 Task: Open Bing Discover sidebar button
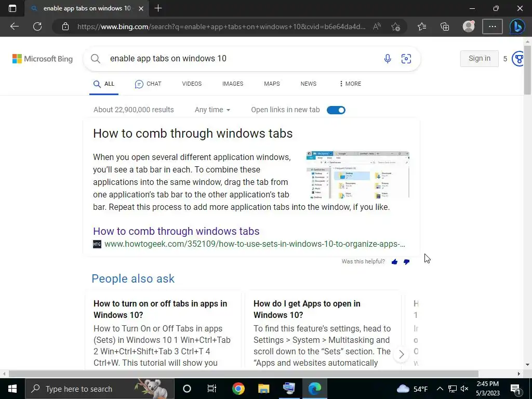point(517,26)
